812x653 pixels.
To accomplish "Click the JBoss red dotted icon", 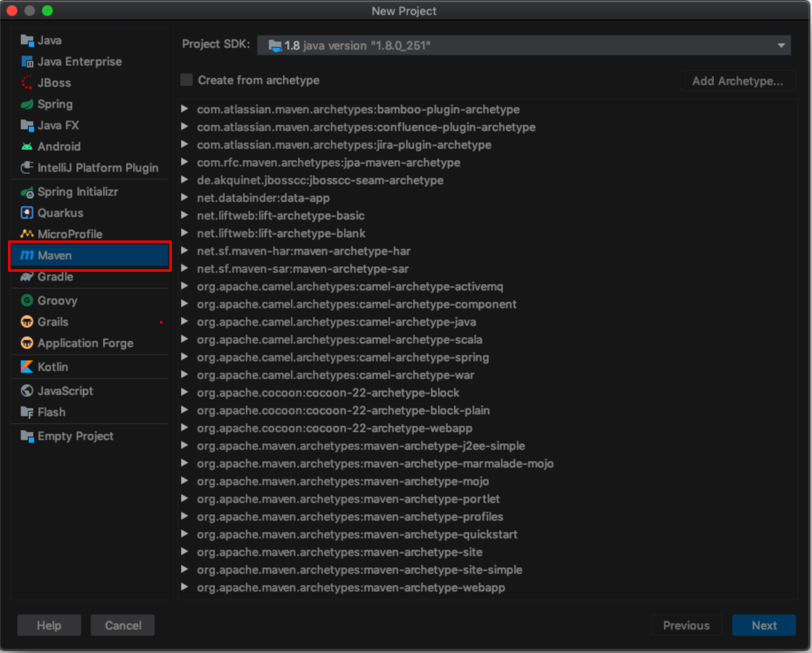I will pos(27,83).
